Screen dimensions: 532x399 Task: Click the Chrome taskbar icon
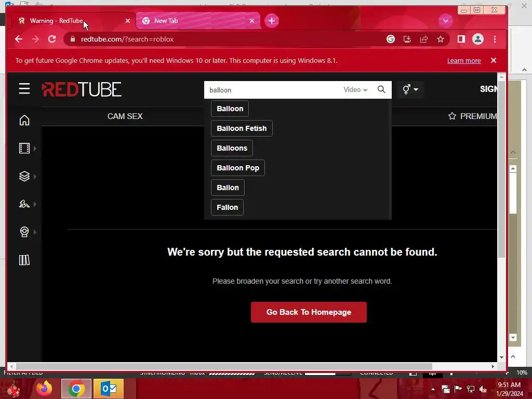pyautogui.click(x=76, y=389)
